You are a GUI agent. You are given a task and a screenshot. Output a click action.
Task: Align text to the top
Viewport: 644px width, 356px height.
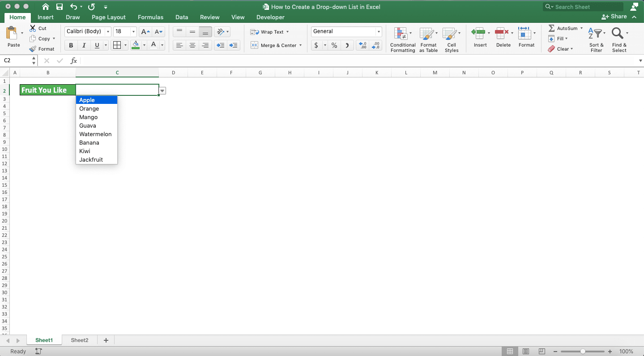[x=179, y=31]
